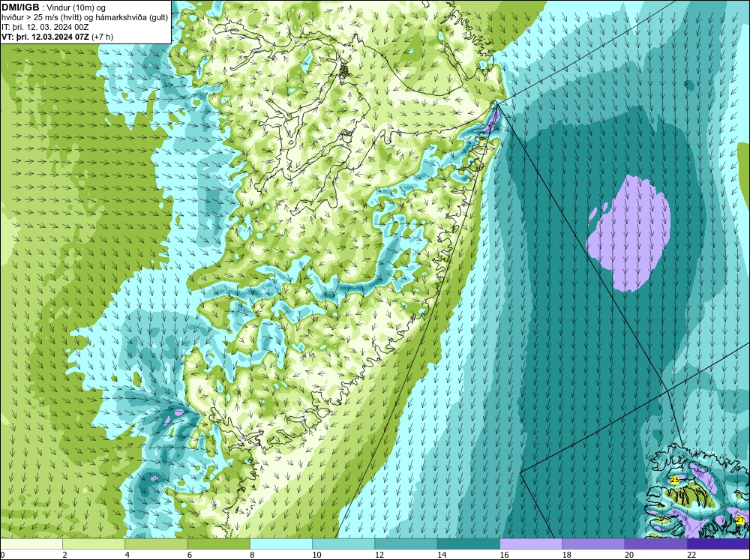
Task: Click the 'hviður > 25 m/s (hvítt)' description line
Action: (85, 17)
